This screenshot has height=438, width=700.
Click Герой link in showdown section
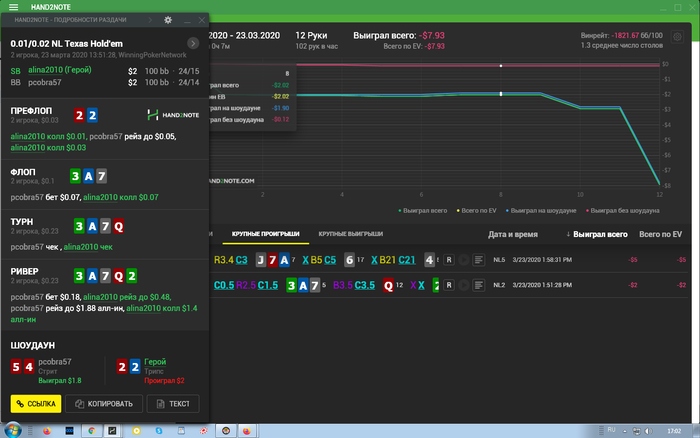tap(155, 362)
